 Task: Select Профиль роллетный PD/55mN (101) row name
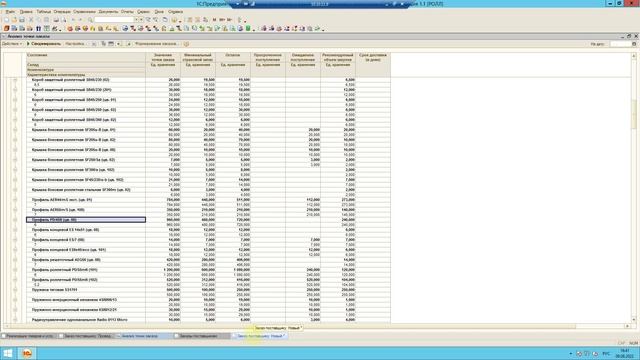point(64,270)
